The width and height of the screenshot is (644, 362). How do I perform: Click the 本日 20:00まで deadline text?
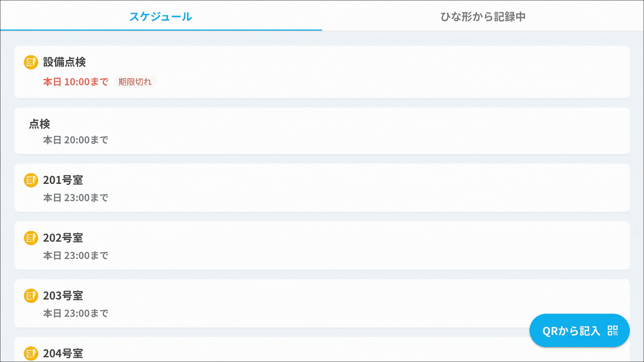click(x=75, y=140)
